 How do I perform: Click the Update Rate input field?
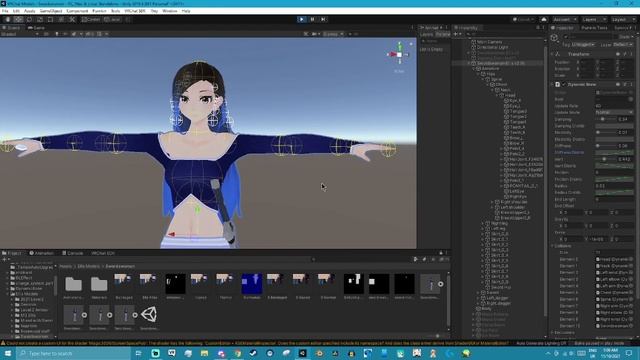coord(614,106)
